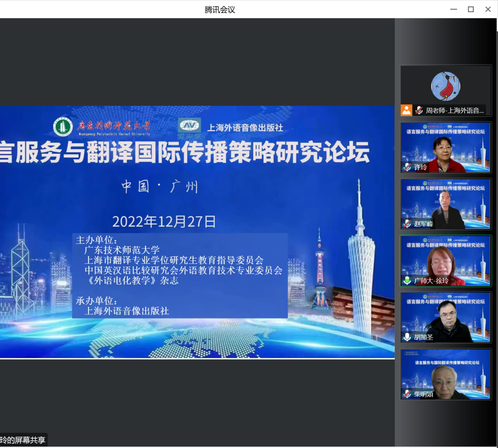Screen dimensions: 498x448
Task: Click the 腾讯会议 window title text
Action: [220, 9]
